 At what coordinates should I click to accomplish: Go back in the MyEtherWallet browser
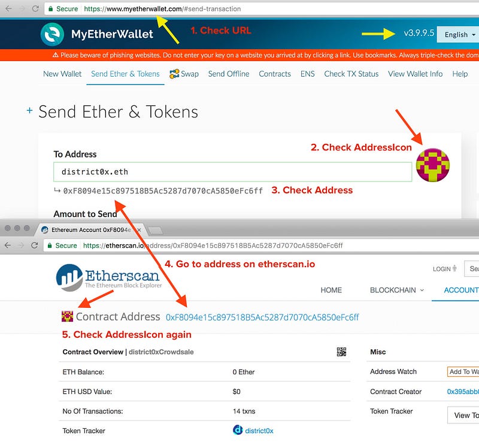pos(8,8)
